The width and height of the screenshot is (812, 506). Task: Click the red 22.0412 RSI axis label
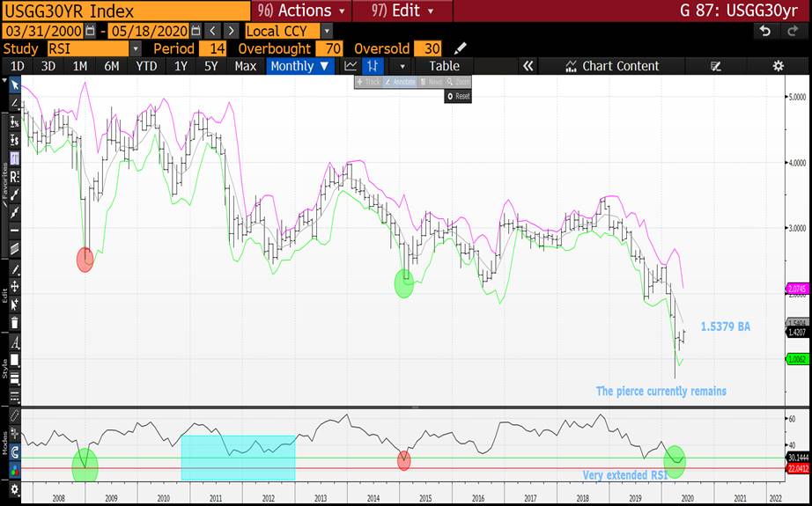[797, 468]
